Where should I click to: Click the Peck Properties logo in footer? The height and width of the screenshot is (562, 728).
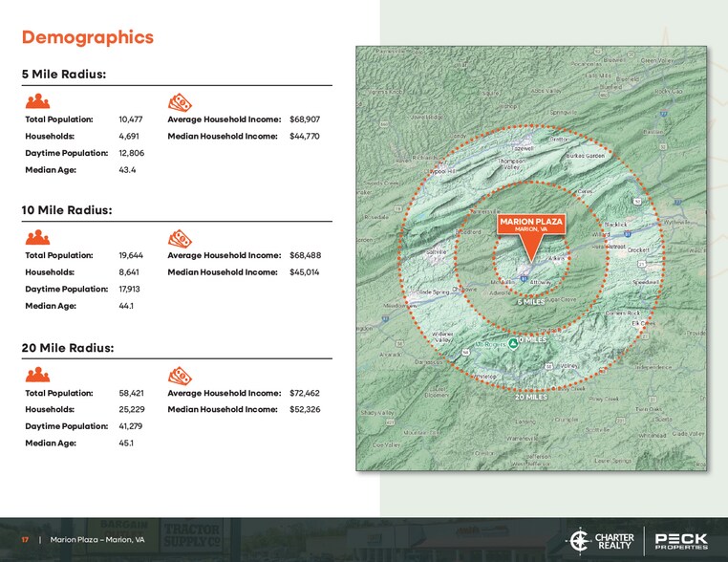click(681, 540)
